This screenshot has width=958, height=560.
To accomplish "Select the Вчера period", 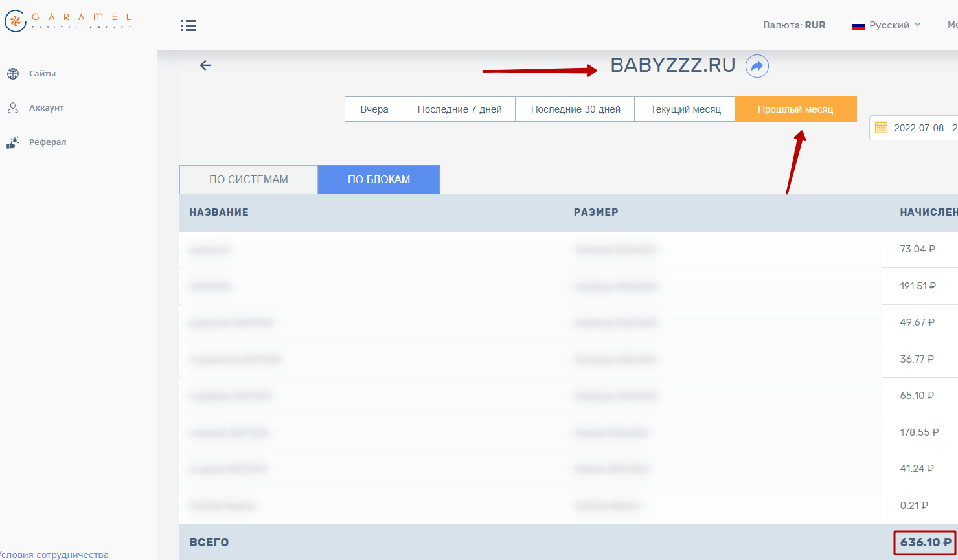I will click(374, 109).
